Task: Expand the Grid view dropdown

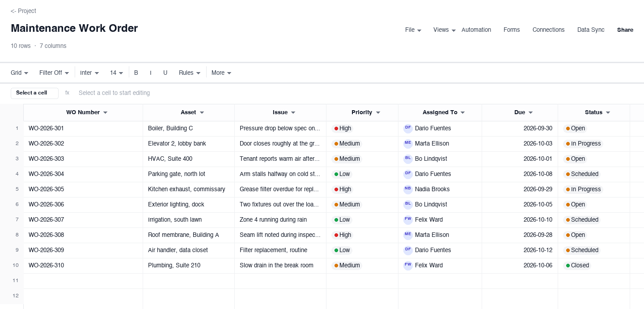Action: [x=20, y=73]
